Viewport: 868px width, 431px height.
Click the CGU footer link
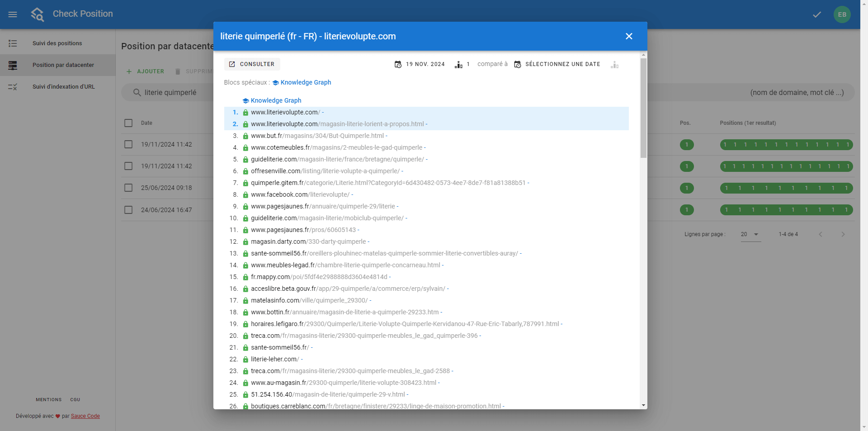75,400
